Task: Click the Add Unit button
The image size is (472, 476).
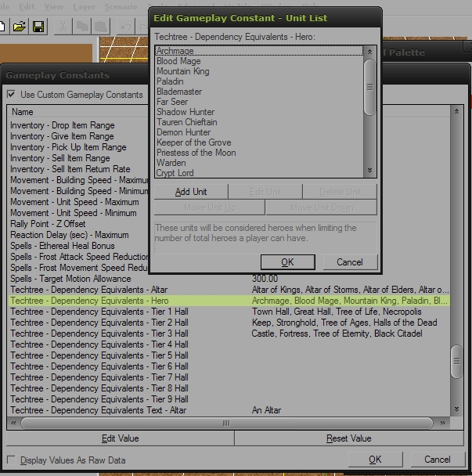Action: (x=191, y=192)
